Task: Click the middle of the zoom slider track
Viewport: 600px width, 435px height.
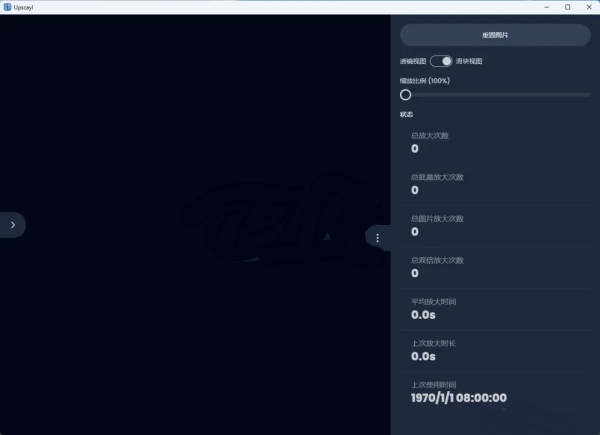Action: (495, 95)
